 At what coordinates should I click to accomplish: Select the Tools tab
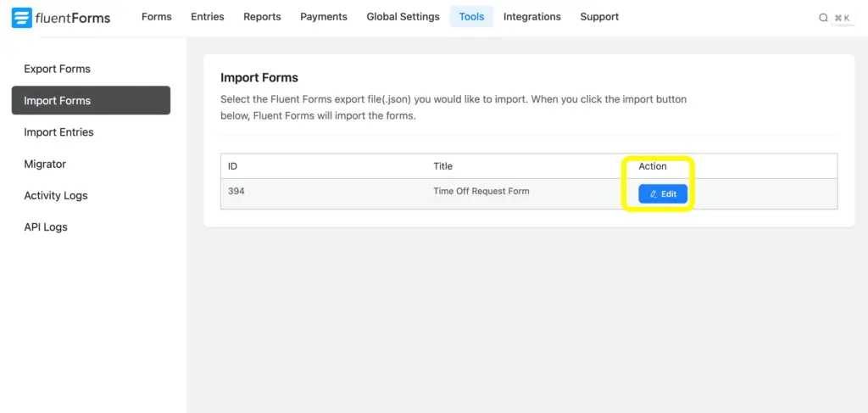tap(471, 17)
